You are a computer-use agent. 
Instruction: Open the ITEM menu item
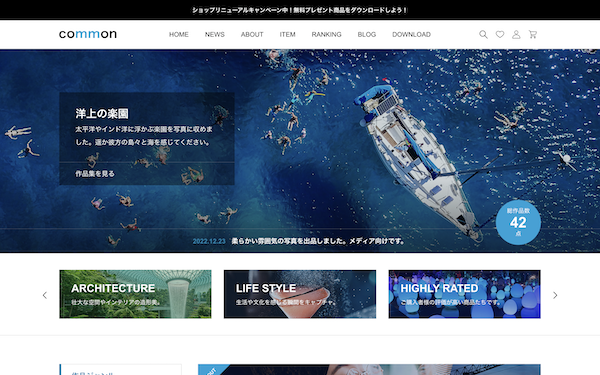[287, 34]
